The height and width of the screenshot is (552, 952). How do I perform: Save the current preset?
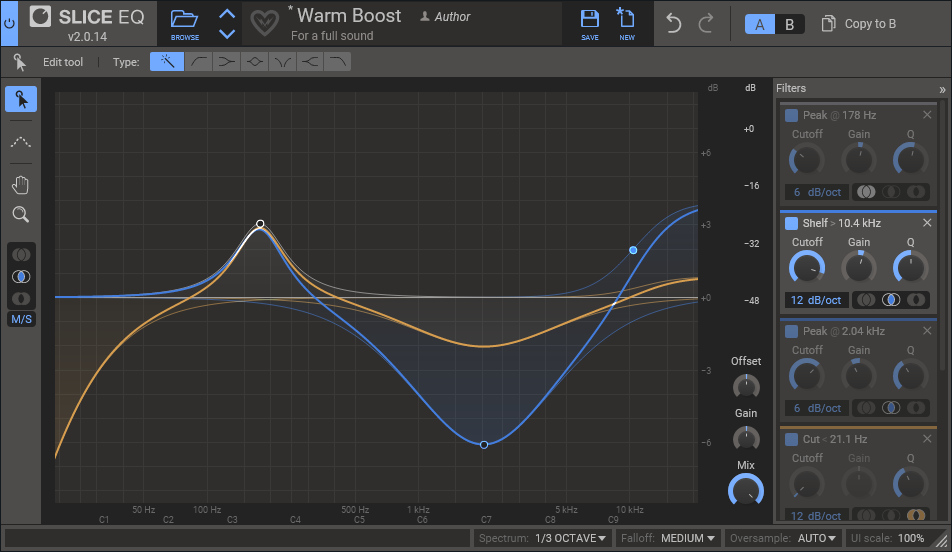[x=590, y=23]
